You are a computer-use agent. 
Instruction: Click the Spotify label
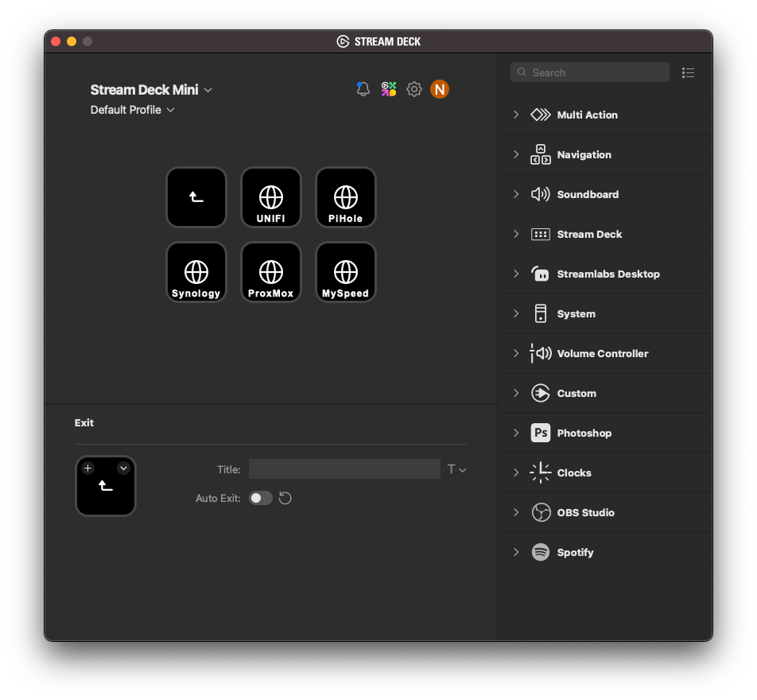(575, 553)
